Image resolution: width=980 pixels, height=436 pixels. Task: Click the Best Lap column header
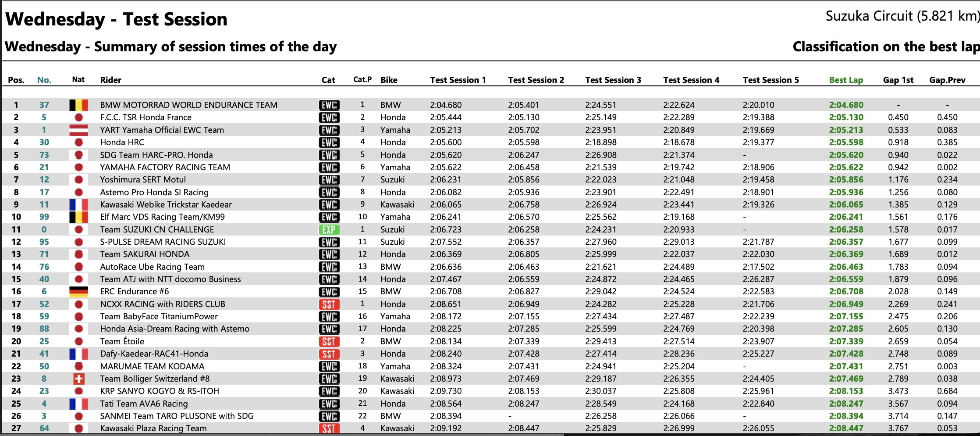(846, 80)
